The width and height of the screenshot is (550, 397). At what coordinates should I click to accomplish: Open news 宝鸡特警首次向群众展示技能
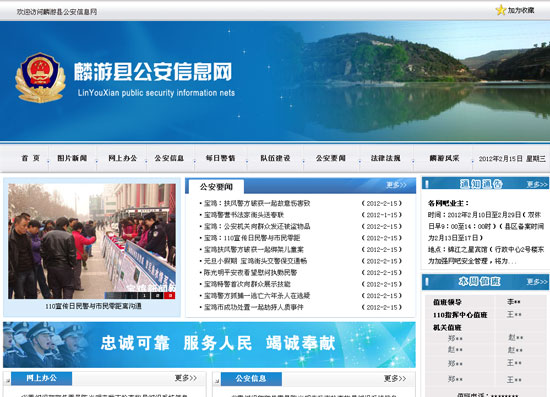pyautogui.click(x=247, y=284)
